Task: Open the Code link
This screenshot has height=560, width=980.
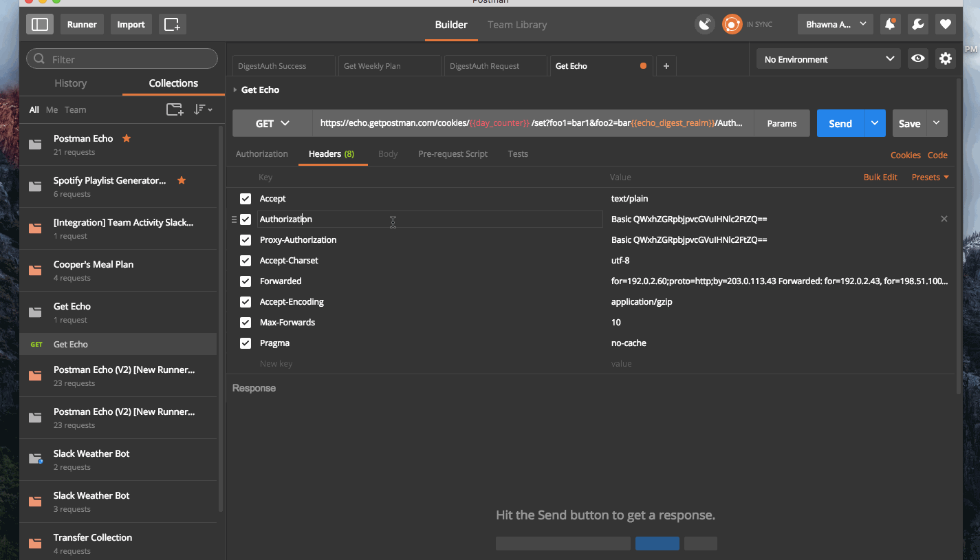Action: pyautogui.click(x=937, y=155)
